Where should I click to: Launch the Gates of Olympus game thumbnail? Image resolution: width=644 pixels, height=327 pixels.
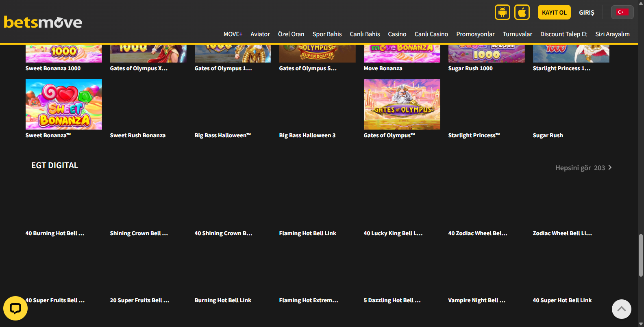point(402,104)
